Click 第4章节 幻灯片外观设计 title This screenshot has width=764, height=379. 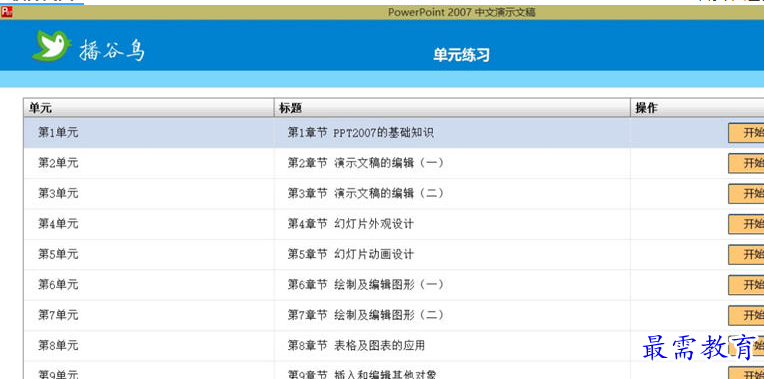point(350,224)
